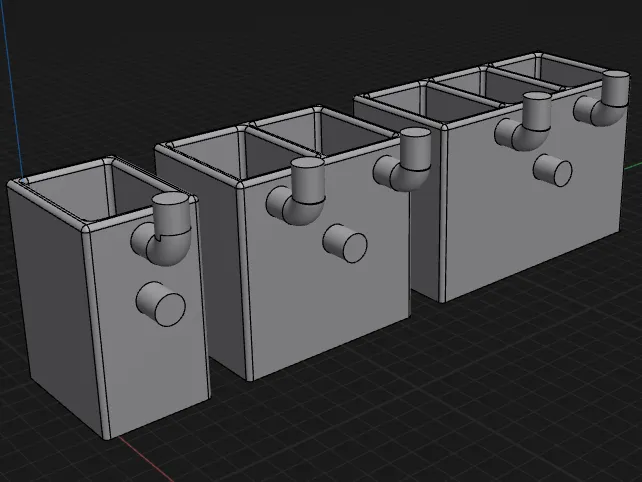The width and height of the screenshot is (642, 482).
Task: Click the elbow pipe on the smallest box
Action: click(163, 229)
